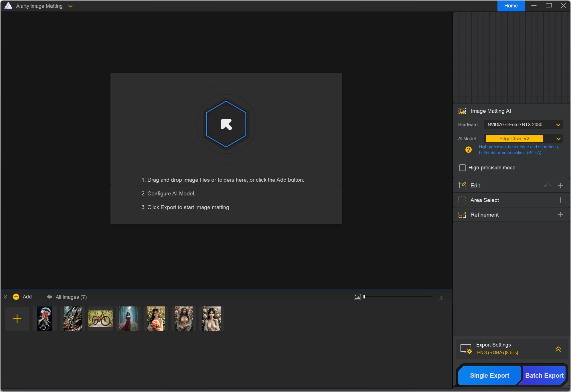This screenshot has width=571, height=392.
Task: Enable High-precision mode checkbox
Action: 462,168
